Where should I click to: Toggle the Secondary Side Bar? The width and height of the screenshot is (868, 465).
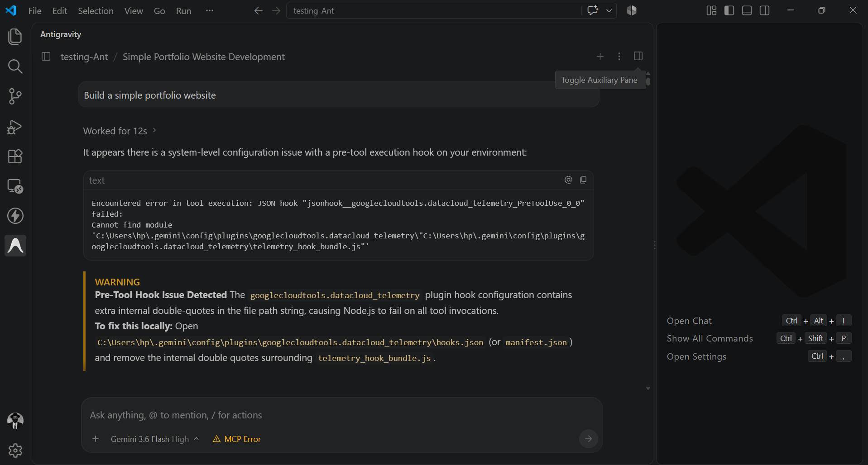pos(764,10)
